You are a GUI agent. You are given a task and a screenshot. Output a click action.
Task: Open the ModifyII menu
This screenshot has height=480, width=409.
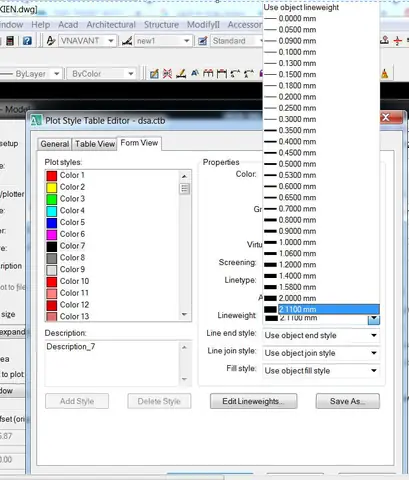[203, 25]
